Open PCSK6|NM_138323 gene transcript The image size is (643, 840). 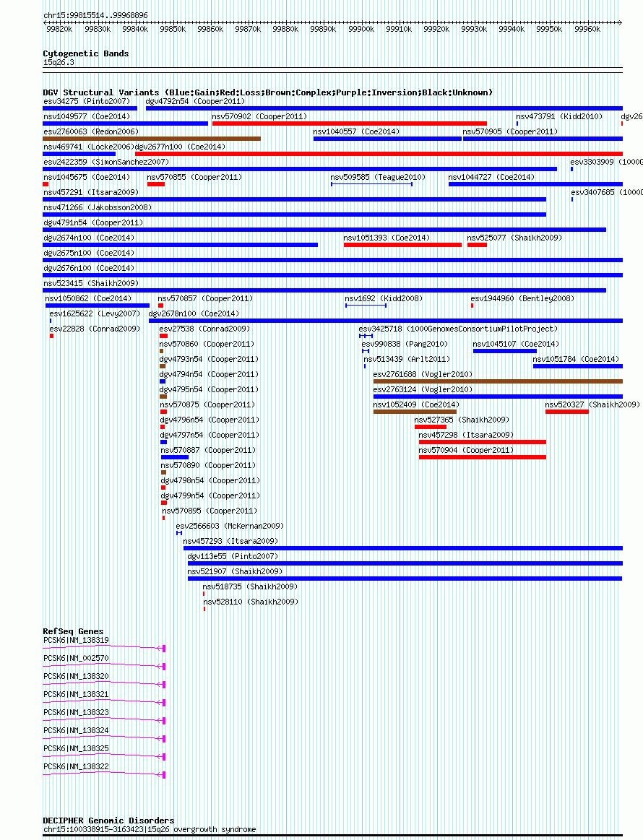105,716
